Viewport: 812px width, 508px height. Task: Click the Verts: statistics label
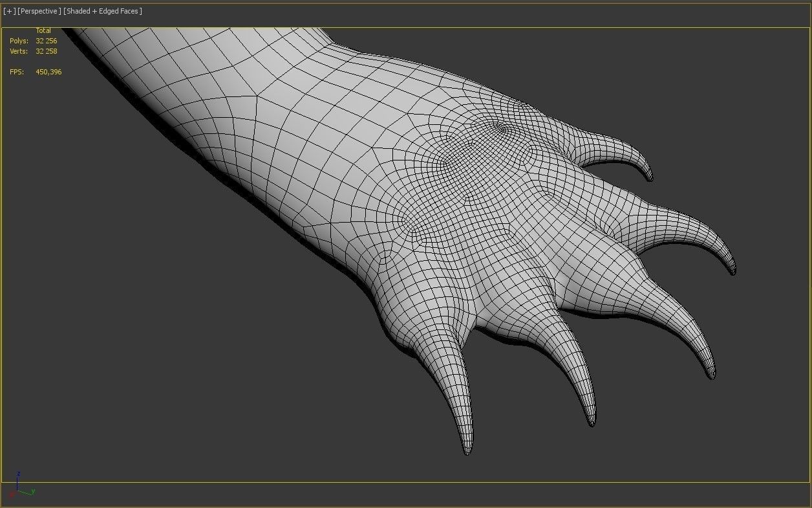pyautogui.click(x=19, y=51)
